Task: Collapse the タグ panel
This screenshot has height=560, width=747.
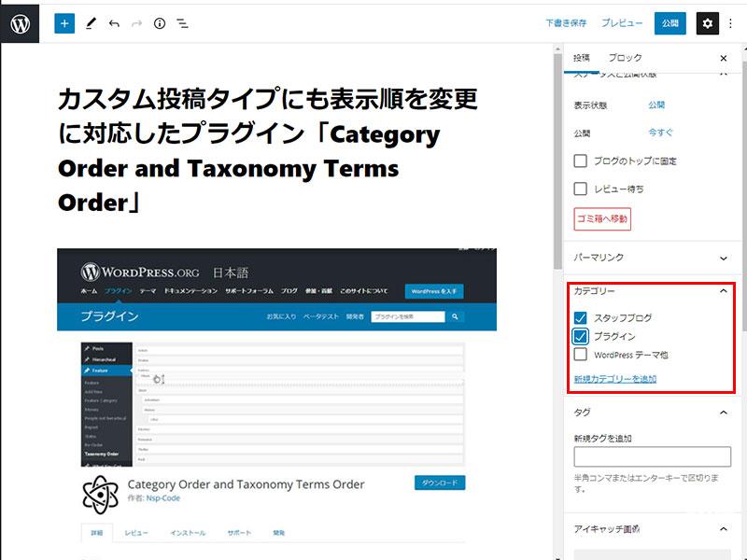Action: click(x=724, y=413)
